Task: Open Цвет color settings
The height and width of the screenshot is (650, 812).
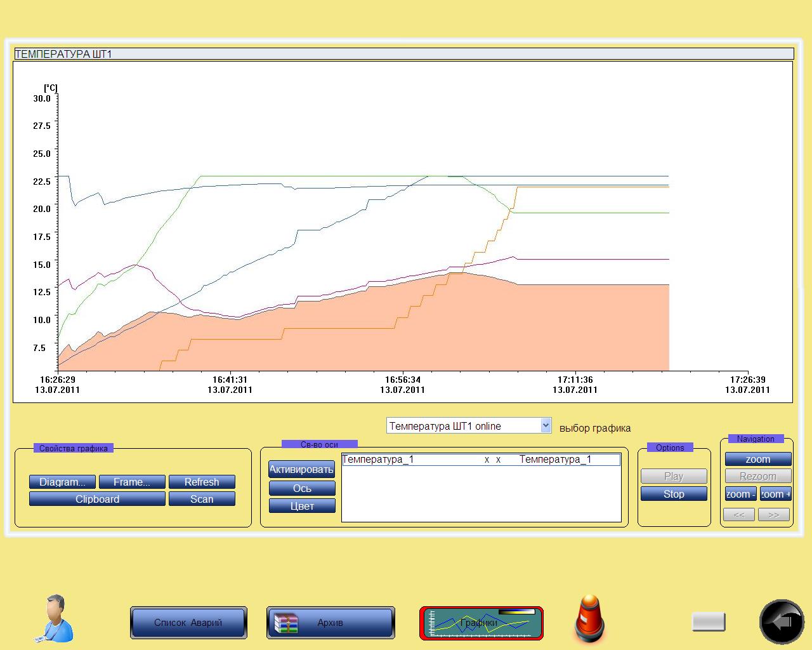Action: point(302,506)
